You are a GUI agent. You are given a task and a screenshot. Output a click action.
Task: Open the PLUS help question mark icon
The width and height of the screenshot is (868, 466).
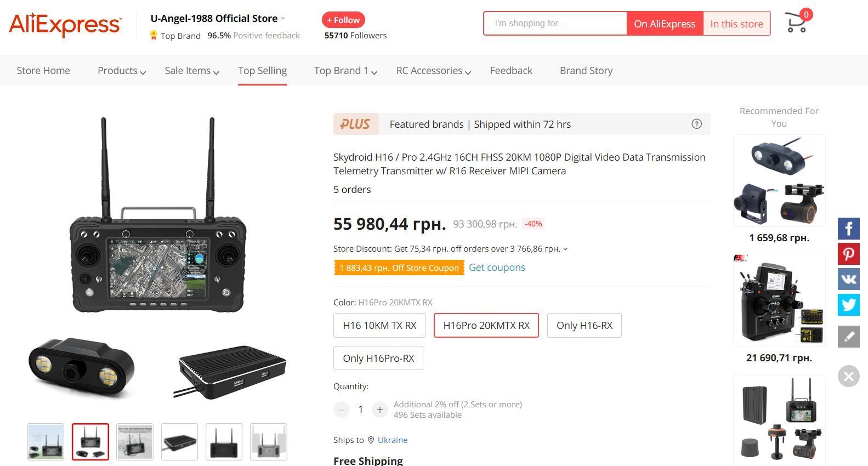[696, 124]
